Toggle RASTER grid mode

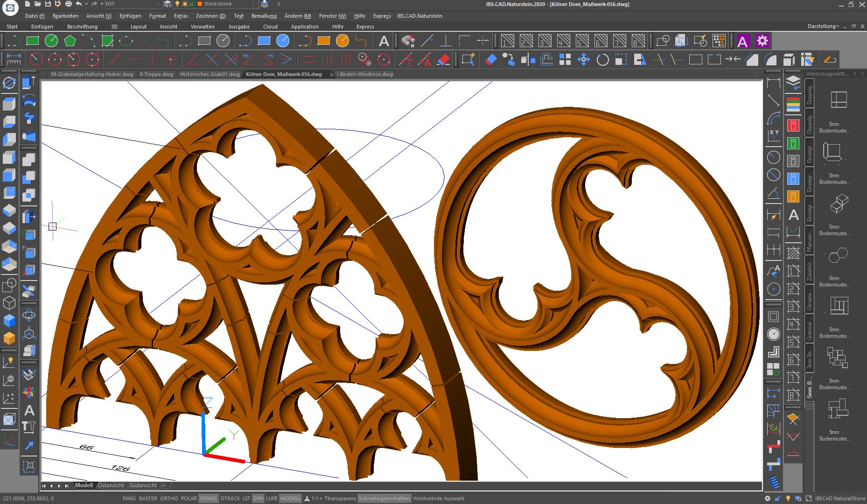pyautogui.click(x=148, y=498)
